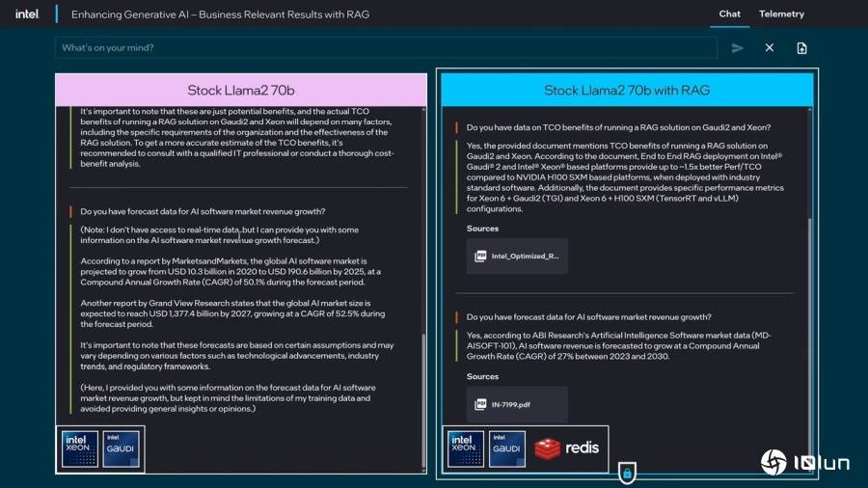Viewport: 868px width, 488px height.
Task: Open the IN-7199.pdf source file
Action: 517,404
